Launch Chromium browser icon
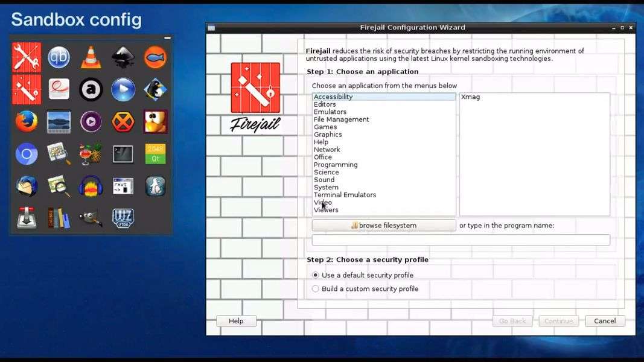The height and width of the screenshot is (362, 644). tap(27, 154)
